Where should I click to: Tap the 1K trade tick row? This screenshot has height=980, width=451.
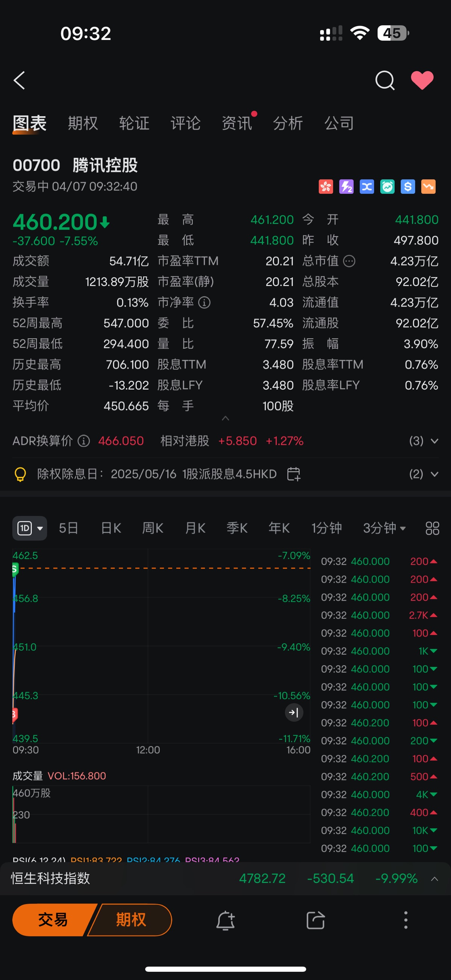(x=379, y=651)
